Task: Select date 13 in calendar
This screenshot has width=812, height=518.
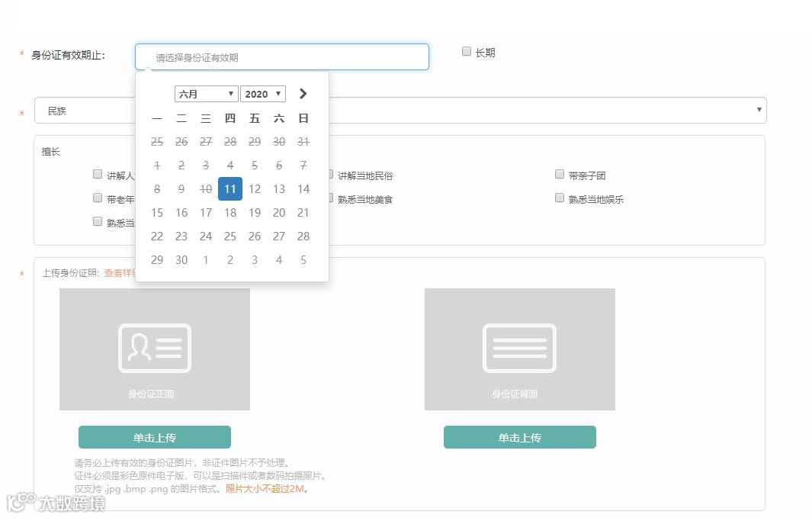Action: [279, 189]
